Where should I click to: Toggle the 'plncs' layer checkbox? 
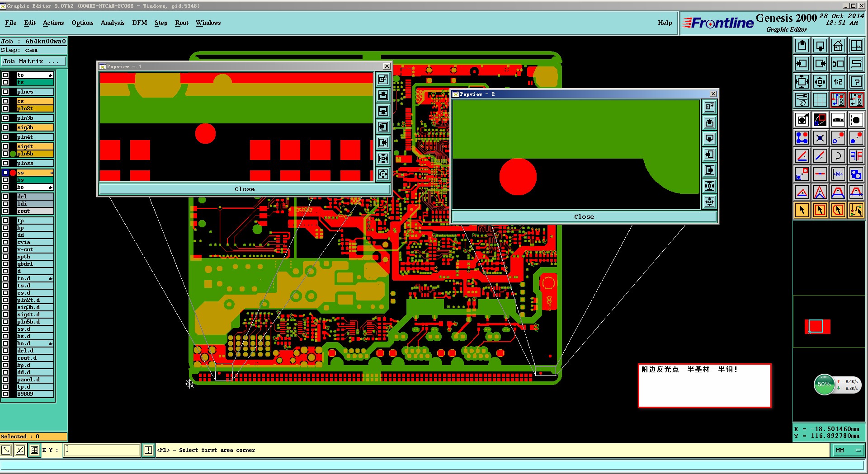pos(5,92)
